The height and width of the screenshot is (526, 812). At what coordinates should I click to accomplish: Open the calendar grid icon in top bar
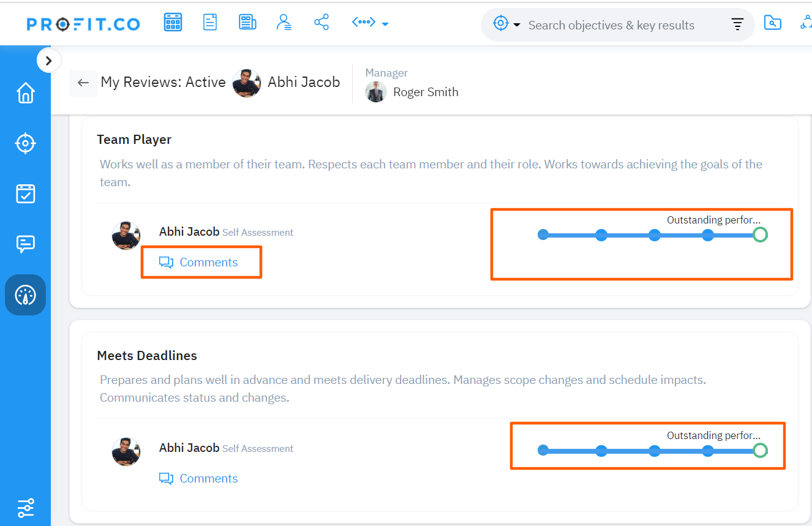(173, 23)
